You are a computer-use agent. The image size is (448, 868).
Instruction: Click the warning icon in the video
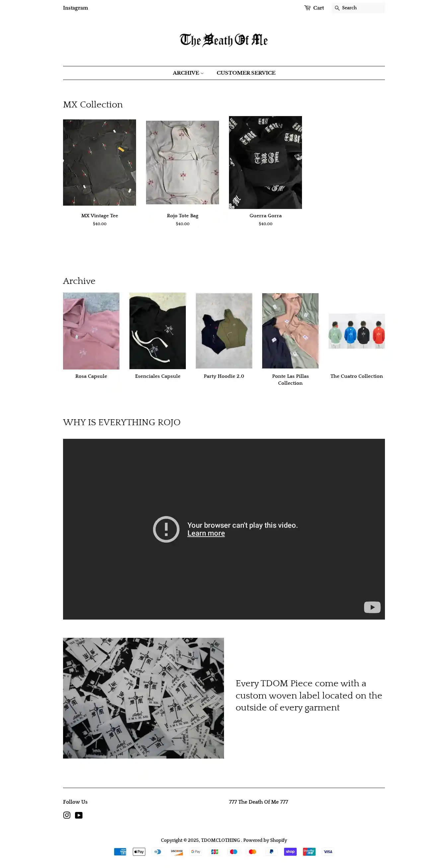[x=166, y=529]
